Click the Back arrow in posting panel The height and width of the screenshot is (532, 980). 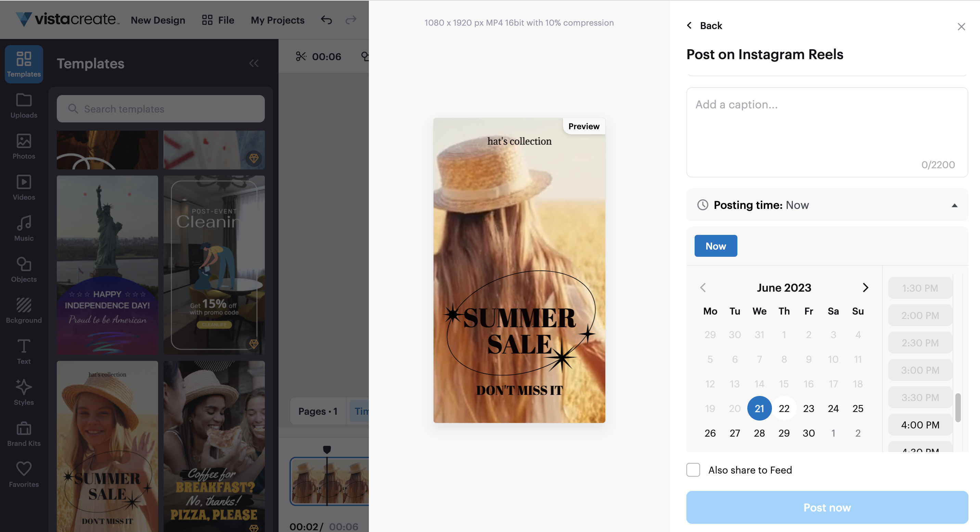pyautogui.click(x=689, y=25)
